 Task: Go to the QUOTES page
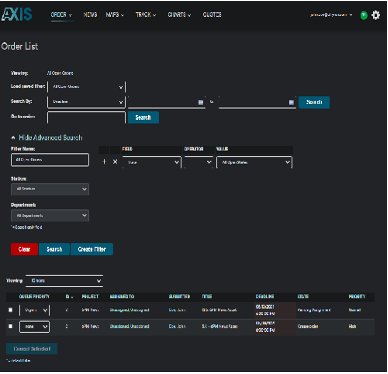coord(212,15)
